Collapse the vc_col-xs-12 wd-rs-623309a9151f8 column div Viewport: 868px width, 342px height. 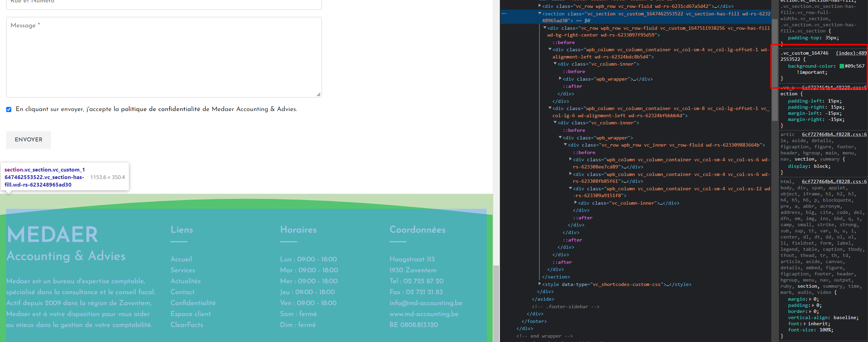[x=571, y=188]
